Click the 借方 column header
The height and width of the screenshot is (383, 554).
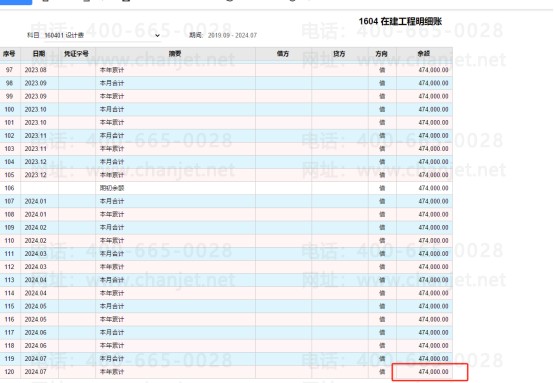point(283,54)
